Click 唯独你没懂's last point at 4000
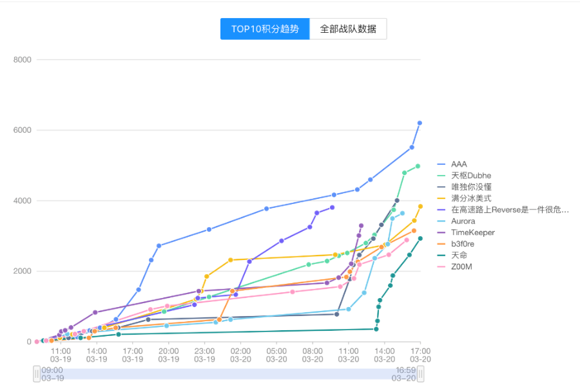 click(x=397, y=201)
